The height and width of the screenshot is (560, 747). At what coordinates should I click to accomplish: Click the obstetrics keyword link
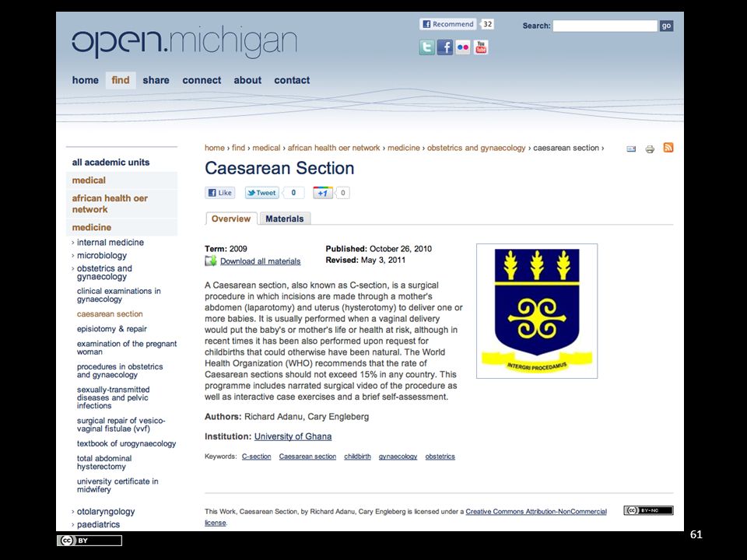(440, 457)
